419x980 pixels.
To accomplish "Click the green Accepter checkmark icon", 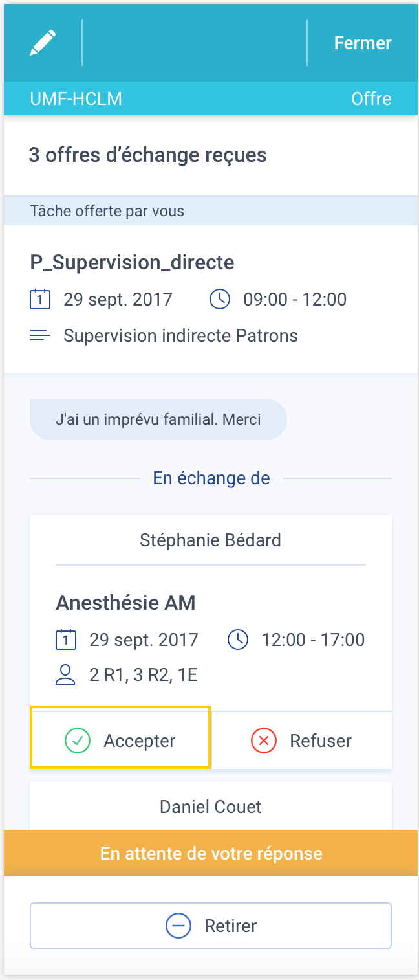I will [x=78, y=741].
